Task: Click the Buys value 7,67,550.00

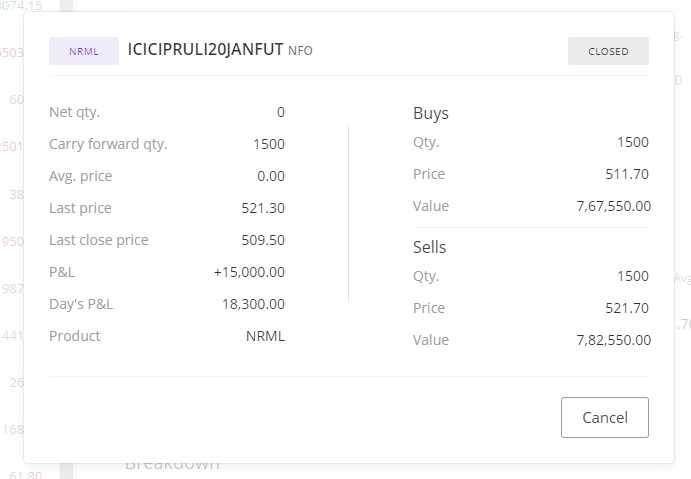Action: coord(613,206)
